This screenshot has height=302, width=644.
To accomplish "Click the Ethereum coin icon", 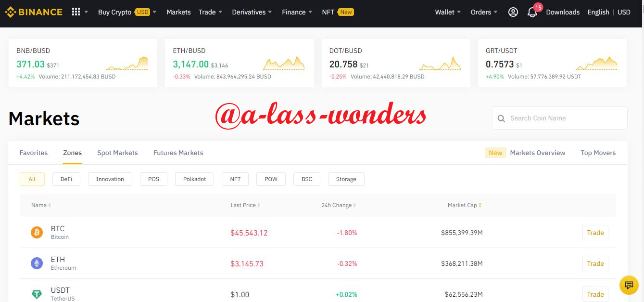I will click(x=37, y=263).
